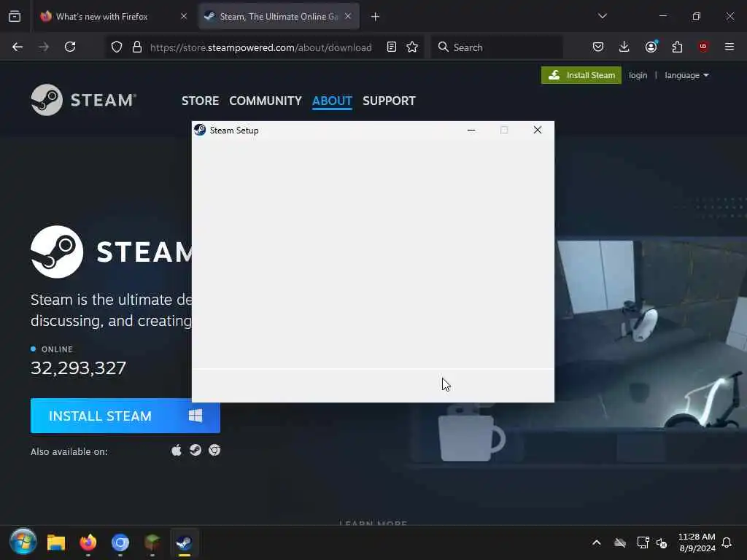Minimize the Steam Setup window

(x=471, y=130)
